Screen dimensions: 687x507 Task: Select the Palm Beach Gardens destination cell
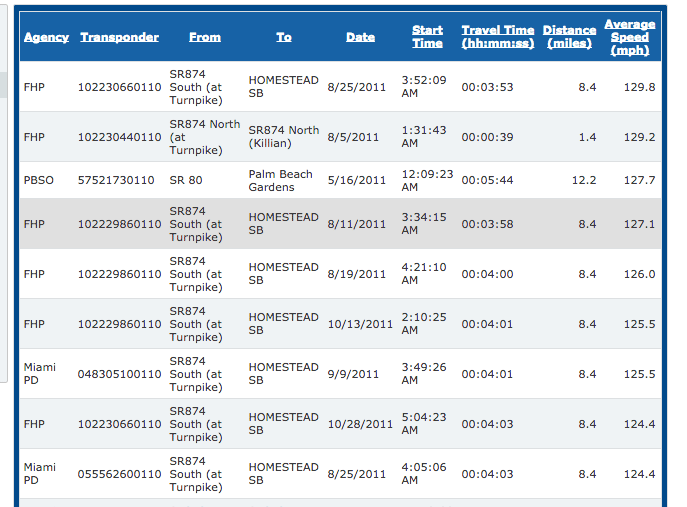click(280, 181)
